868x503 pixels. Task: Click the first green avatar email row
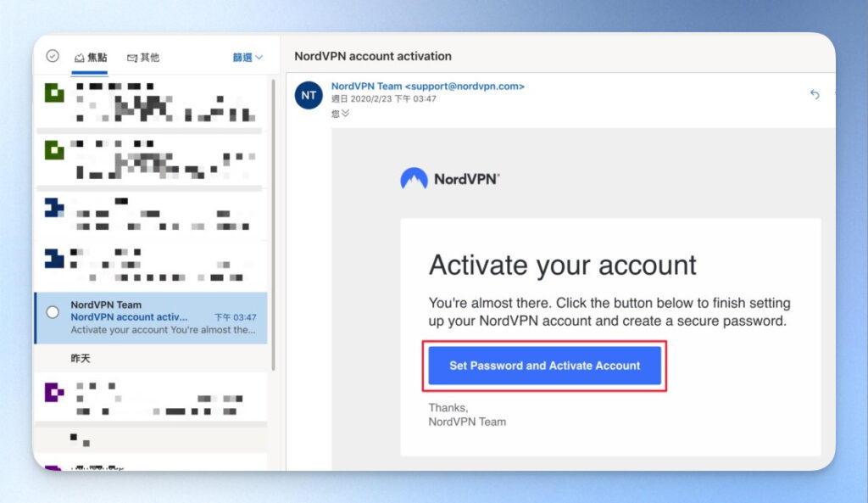151,103
